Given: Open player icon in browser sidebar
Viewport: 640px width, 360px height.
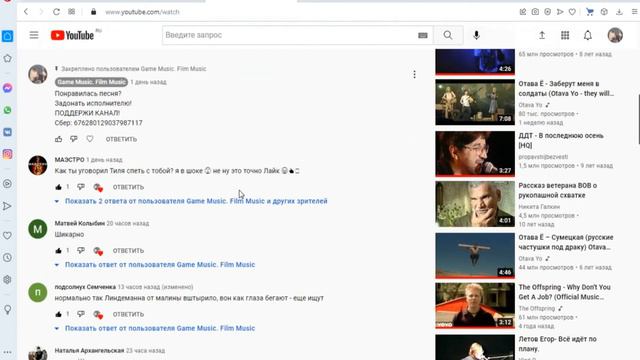Looking at the screenshot, I should point(7,184).
